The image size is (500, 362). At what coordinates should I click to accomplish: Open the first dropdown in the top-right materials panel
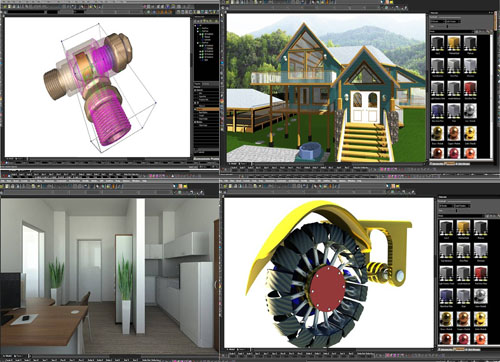click(437, 22)
